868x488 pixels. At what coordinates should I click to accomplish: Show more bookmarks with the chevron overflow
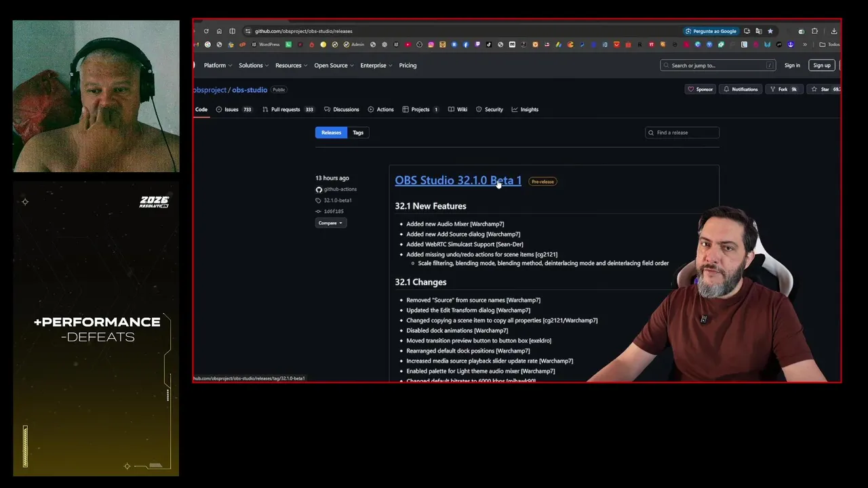(805, 45)
